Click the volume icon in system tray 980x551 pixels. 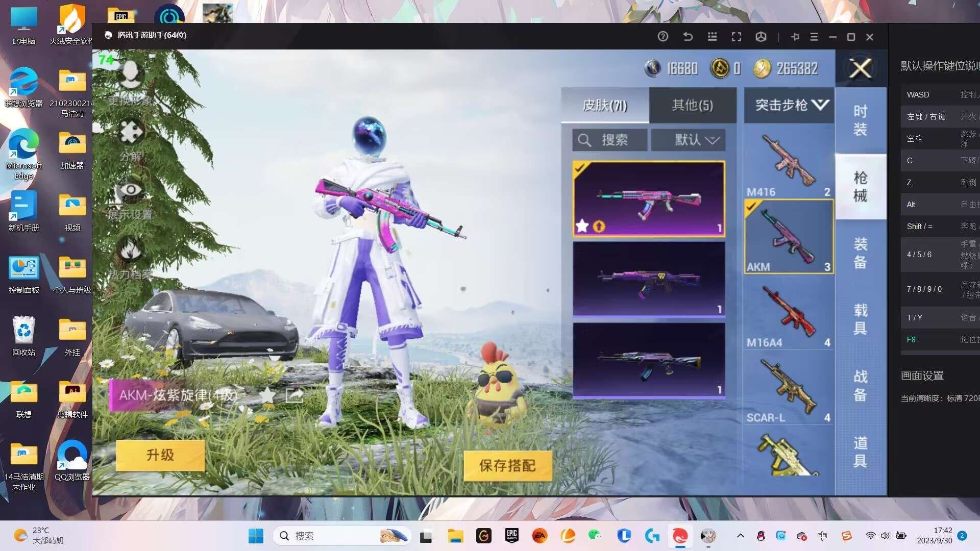tap(885, 536)
